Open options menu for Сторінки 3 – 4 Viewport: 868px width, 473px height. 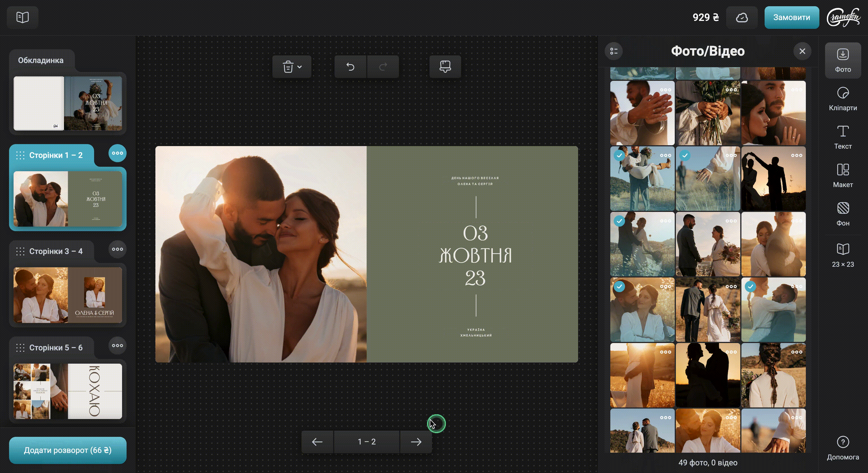117,249
